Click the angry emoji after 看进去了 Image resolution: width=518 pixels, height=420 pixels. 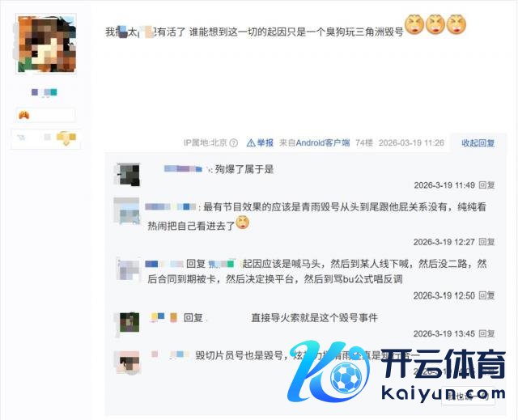click(243, 223)
